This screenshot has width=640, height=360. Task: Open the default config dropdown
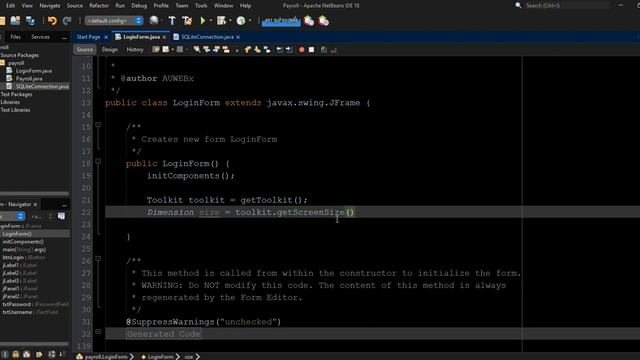pyautogui.click(x=113, y=21)
